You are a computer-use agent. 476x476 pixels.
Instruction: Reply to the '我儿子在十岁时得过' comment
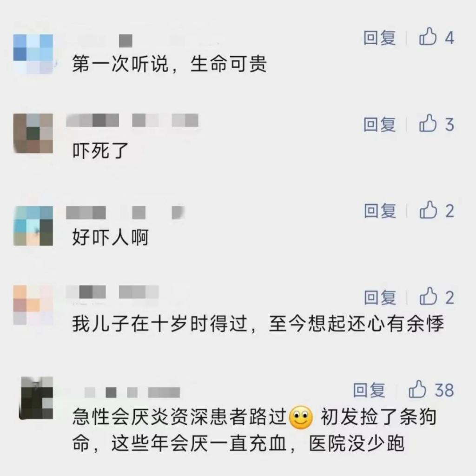pyautogui.click(x=380, y=297)
